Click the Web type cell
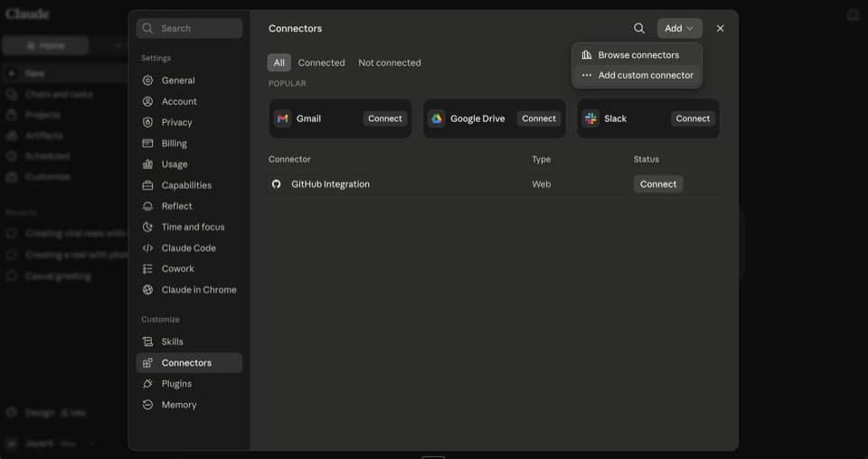 pyautogui.click(x=542, y=184)
